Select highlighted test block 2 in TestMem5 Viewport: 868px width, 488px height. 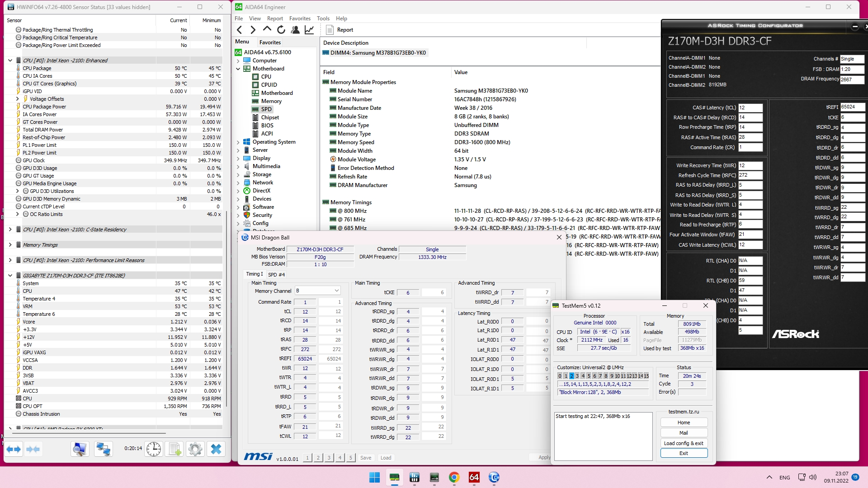(x=571, y=376)
